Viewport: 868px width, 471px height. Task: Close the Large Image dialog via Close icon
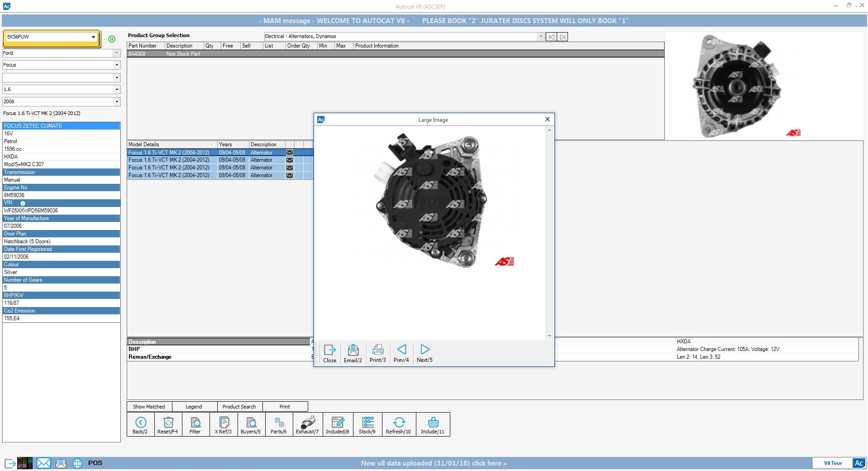coord(330,353)
